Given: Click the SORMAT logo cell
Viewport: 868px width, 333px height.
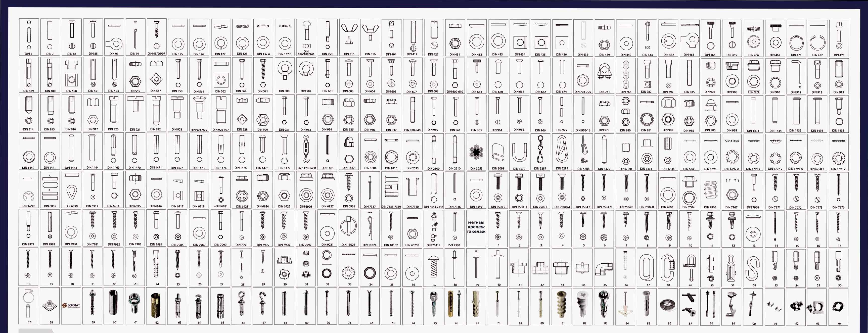Looking at the screenshot, I should [x=71, y=305].
